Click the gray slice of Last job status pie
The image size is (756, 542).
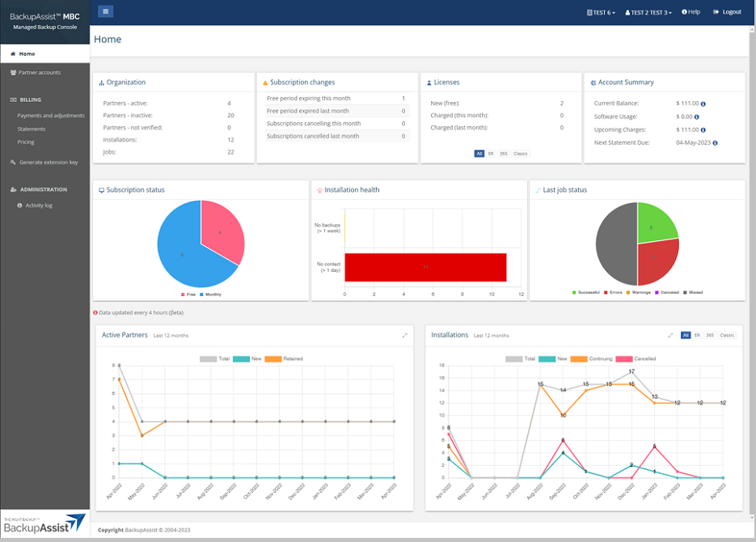tap(616, 244)
